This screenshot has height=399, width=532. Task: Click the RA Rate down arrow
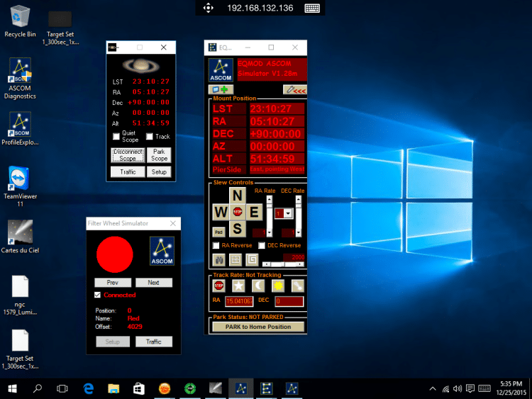click(x=269, y=233)
